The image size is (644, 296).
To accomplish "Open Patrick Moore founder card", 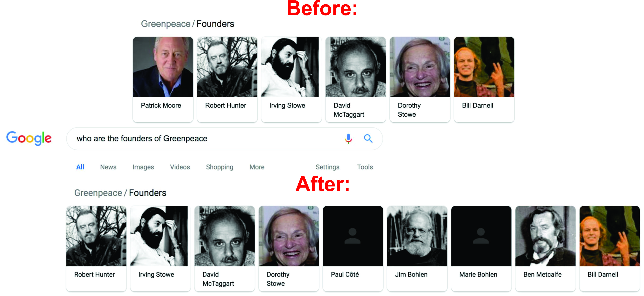I will click(163, 79).
